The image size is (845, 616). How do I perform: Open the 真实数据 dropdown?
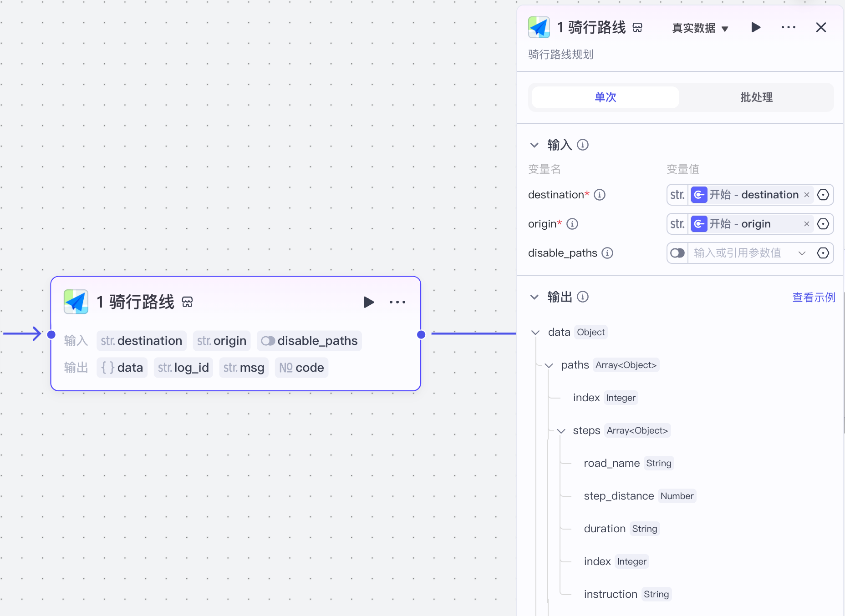click(x=700, y=28)
